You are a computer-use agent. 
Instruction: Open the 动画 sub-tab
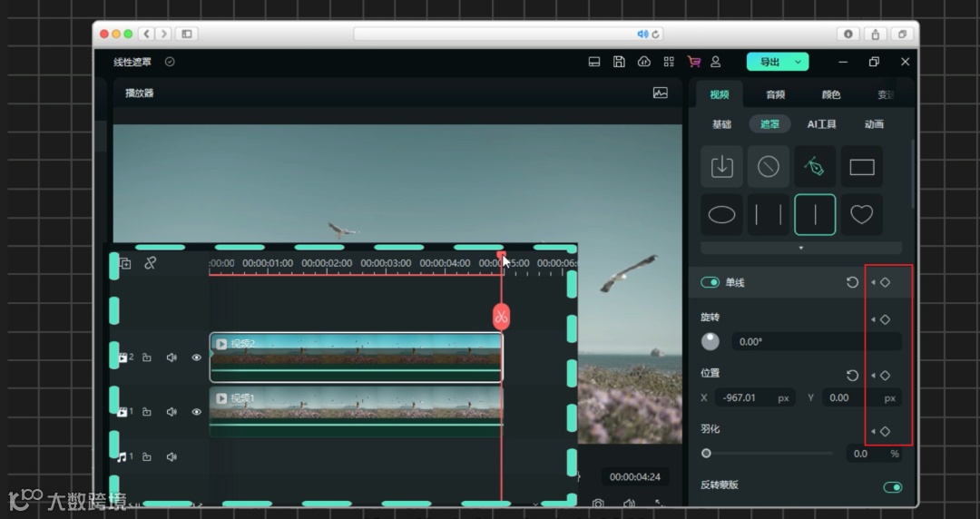874,123
